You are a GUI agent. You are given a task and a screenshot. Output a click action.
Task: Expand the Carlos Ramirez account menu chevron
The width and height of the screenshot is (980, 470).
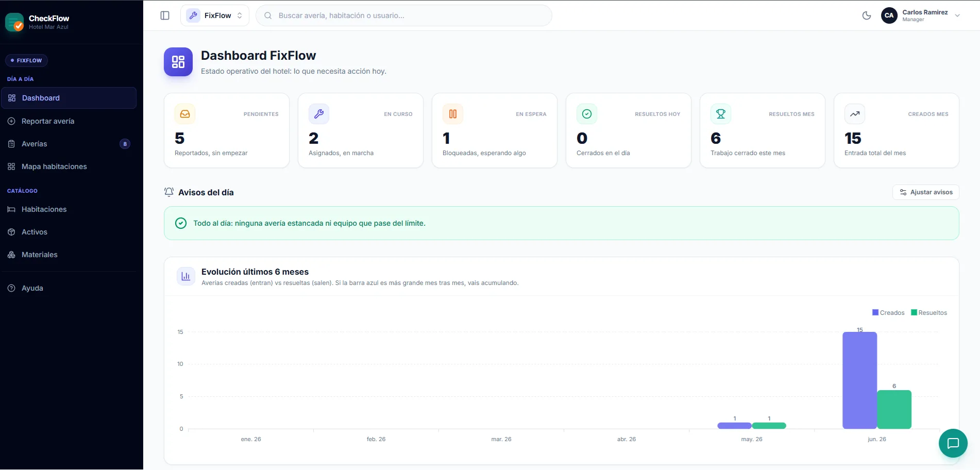[x=957, y=15]
